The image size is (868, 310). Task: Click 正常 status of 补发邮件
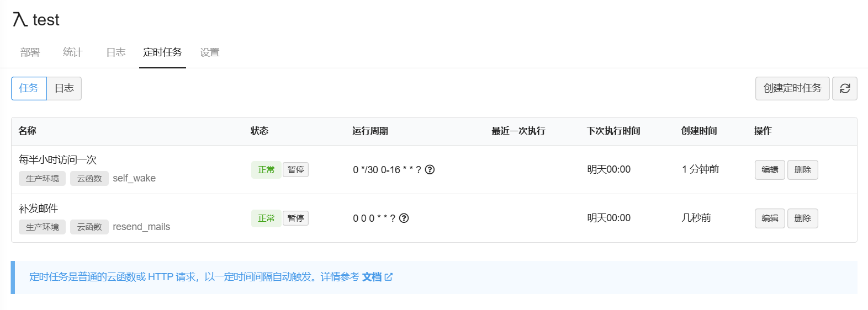point(266,218)
